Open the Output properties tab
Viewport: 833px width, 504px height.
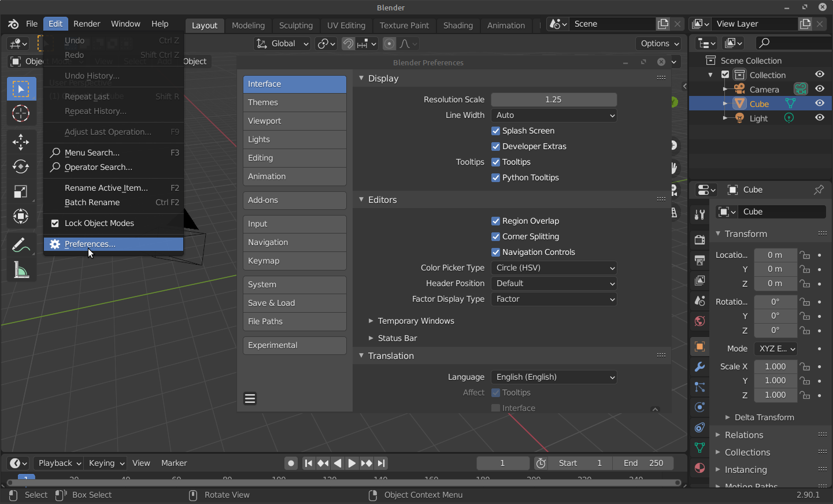pyautogui.click(x=699, y=260)
